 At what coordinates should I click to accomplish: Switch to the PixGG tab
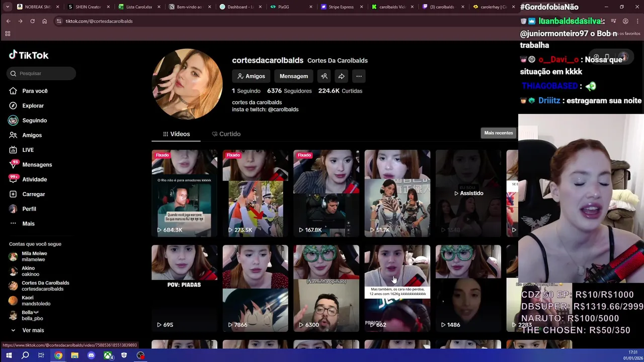(292, 7)
